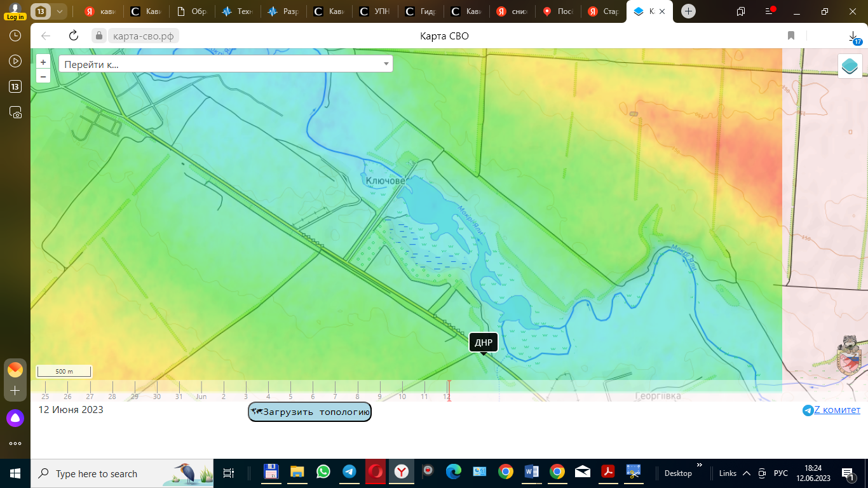The image size is (868, 488).
Task: Show hidden system tray icons
Action: (747, 473)
